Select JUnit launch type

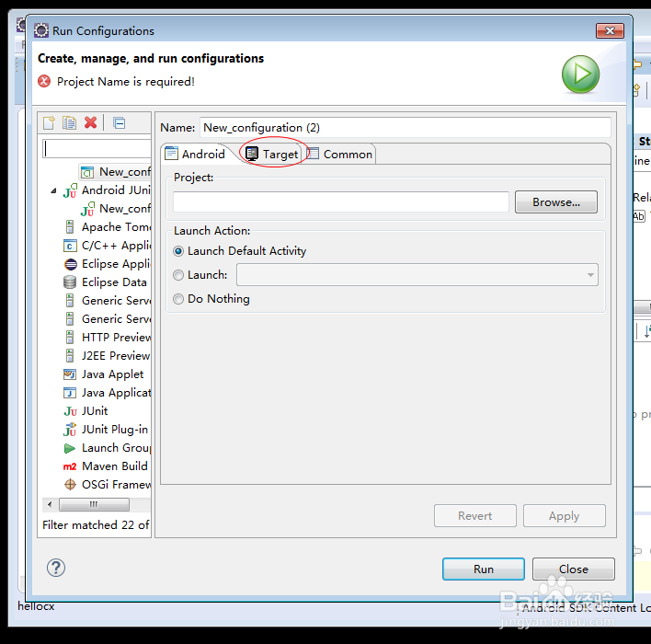86,411
